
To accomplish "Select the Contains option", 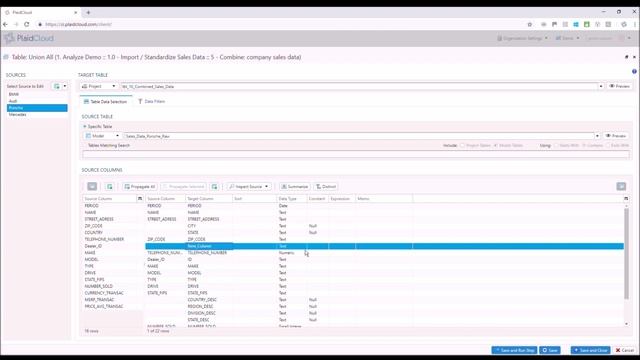I will click(x=584, y=145).
